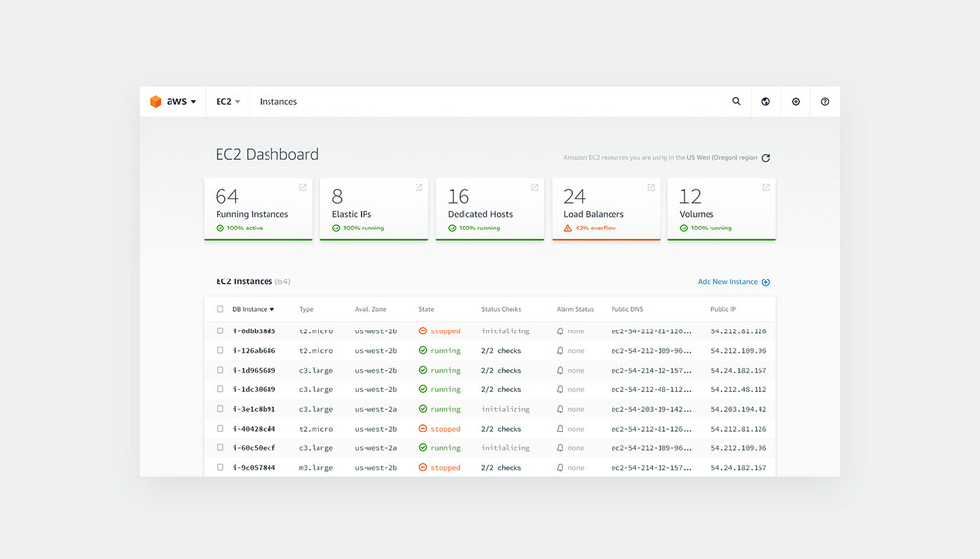Screen dimensions: 980x559
Task: Open Load Balancers card external link icon
Action: pyautogui.click(x=651, y=187)
